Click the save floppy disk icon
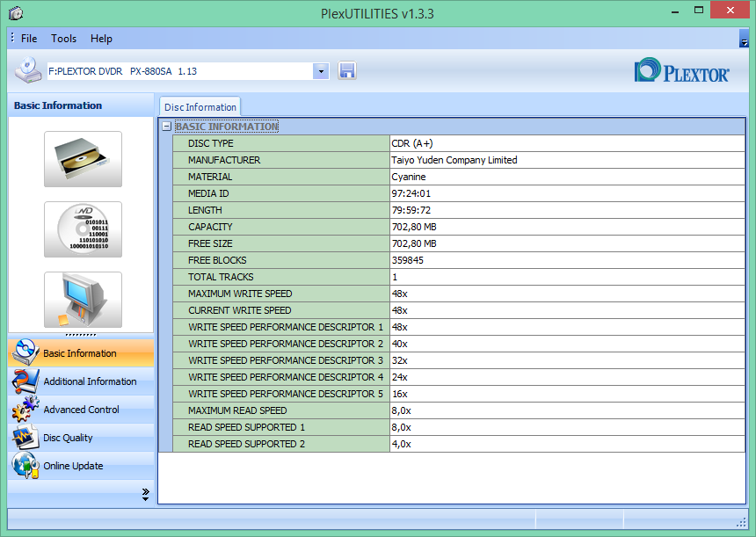The width and height of the screenshot is (756, 537). point(347,71)
